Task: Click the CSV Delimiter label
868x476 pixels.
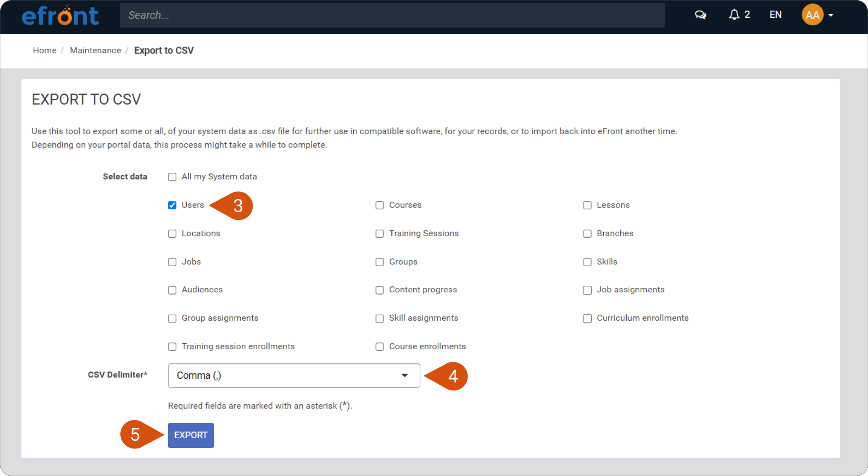Action: (x=118, y=375)
